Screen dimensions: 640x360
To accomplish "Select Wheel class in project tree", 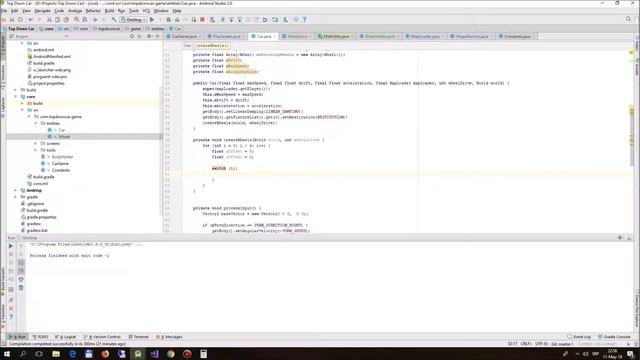I will click(64, 137).
